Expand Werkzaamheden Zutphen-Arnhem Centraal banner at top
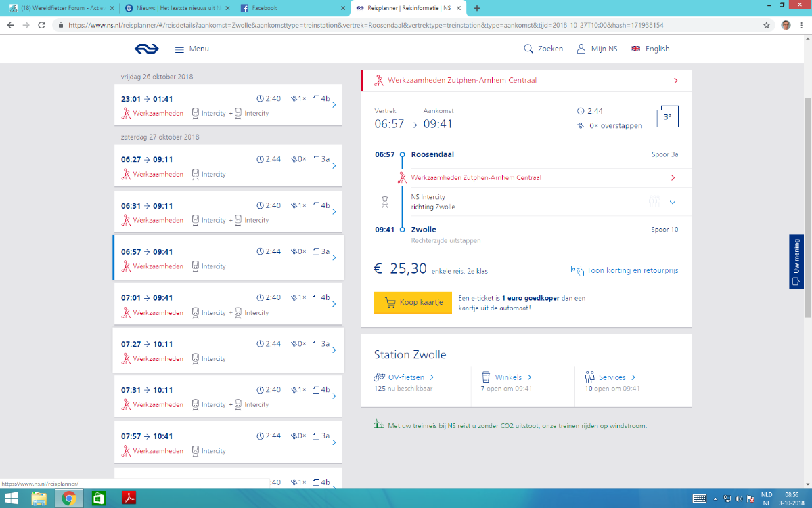Screen dimensions: 812x508 pyautogui.click(x=526, y=81)
